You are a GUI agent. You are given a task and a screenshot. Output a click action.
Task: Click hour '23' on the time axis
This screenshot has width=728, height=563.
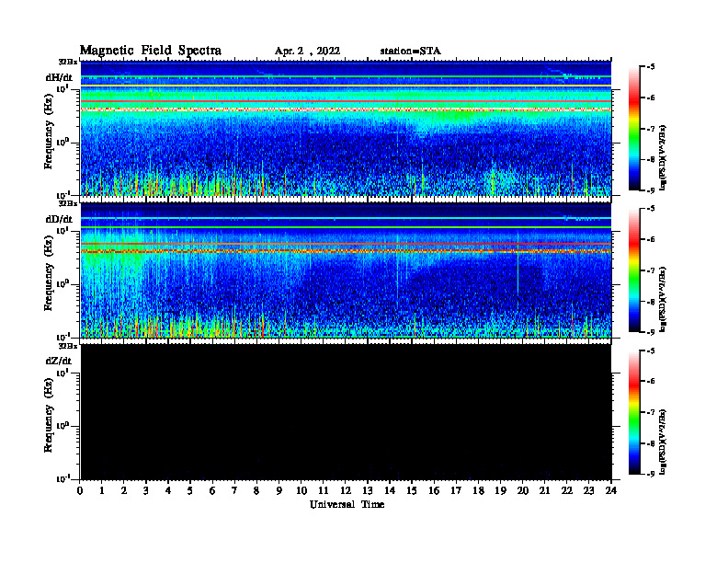click(588, 491)
